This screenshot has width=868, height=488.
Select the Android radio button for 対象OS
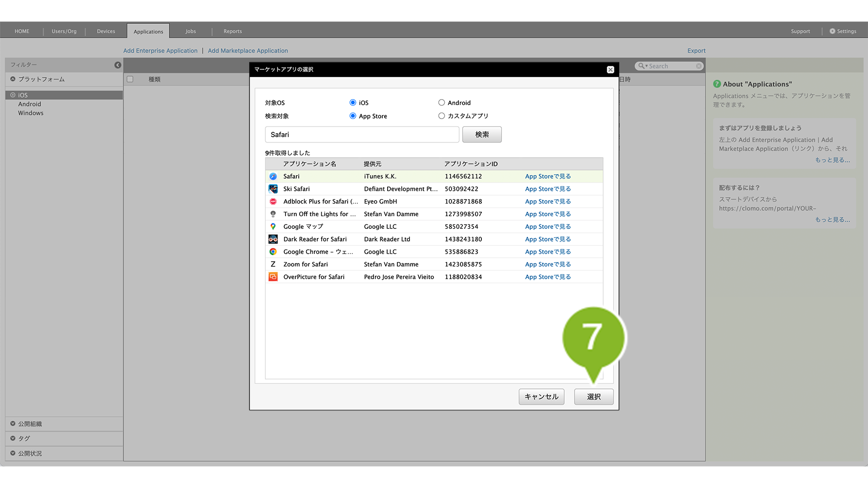[x=441, y=102]
